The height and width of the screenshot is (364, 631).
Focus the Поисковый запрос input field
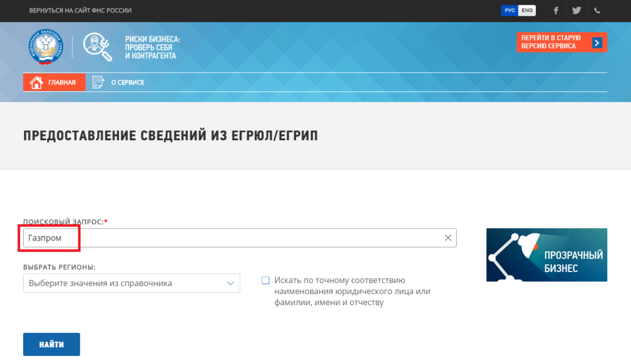pyautogui.click(x=240, y=238)
